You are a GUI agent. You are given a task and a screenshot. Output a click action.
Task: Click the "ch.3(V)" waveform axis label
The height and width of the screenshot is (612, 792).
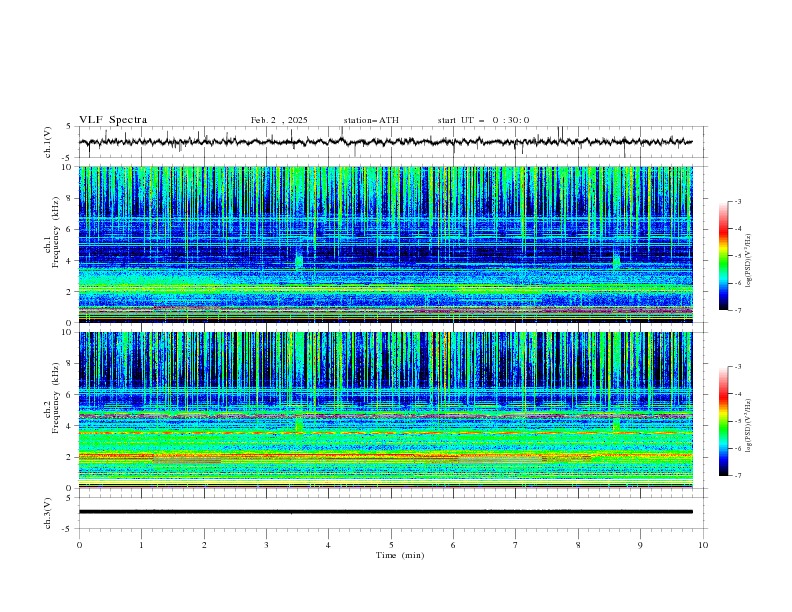click(48, 513)
